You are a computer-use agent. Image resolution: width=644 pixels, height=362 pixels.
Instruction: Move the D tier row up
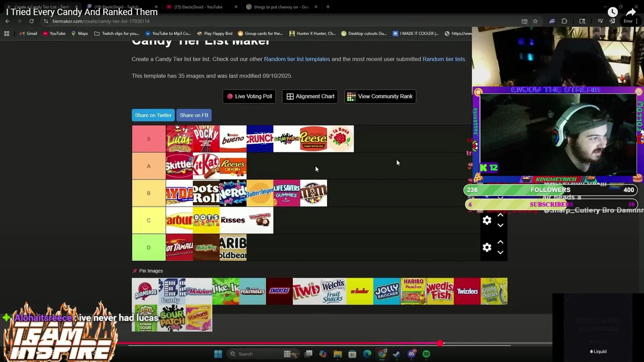500,242
